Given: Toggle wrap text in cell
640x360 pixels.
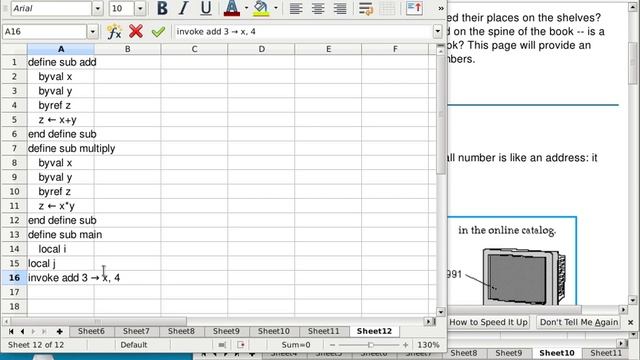Looking at the screenshot, I should click(365, 8).
